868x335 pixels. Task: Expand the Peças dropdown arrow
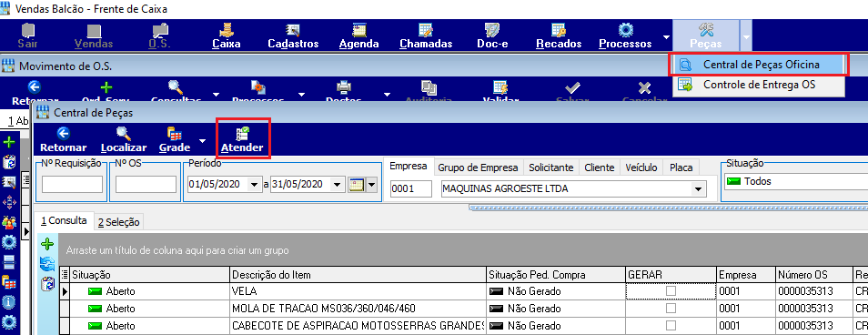[x=747, y=37]
